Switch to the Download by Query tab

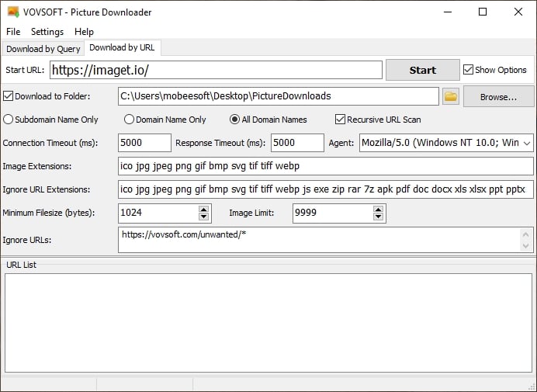43,49
